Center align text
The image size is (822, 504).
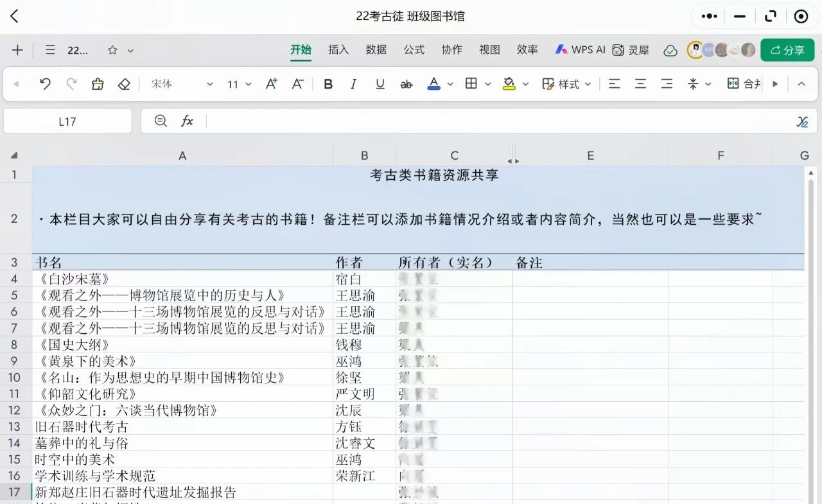tap(640, 84)
